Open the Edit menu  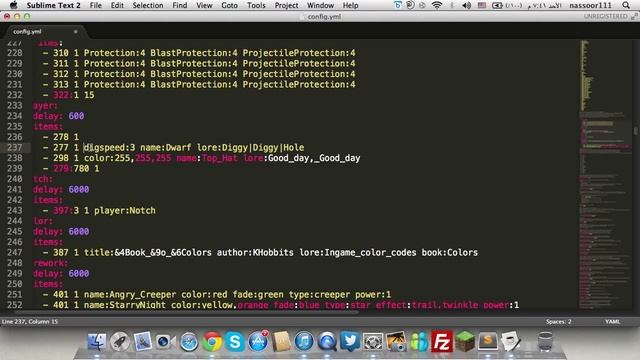[x=117, y=5]
